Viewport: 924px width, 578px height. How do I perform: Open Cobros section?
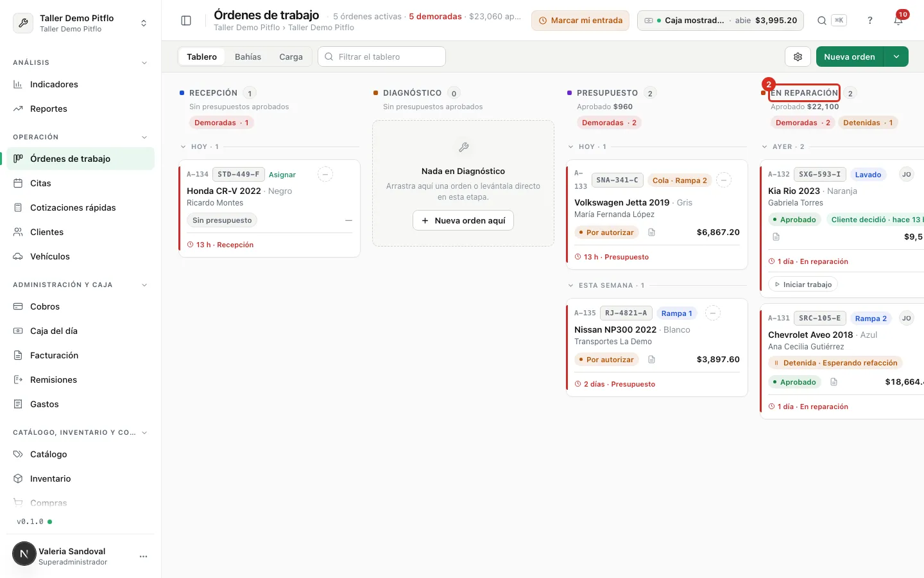coord(80,306)
